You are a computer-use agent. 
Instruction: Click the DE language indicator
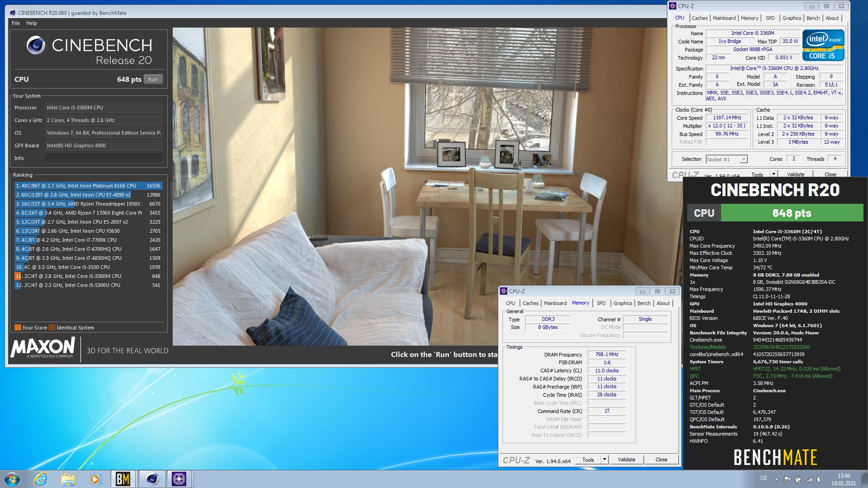click(x=764, y=478)
